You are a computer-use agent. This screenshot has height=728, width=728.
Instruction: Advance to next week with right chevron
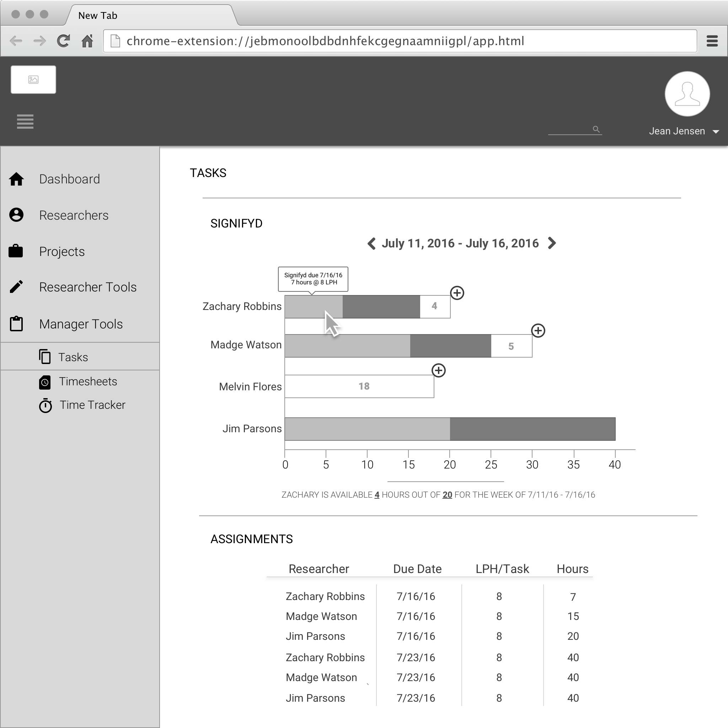pyautogui.click(x=552, y=243)
